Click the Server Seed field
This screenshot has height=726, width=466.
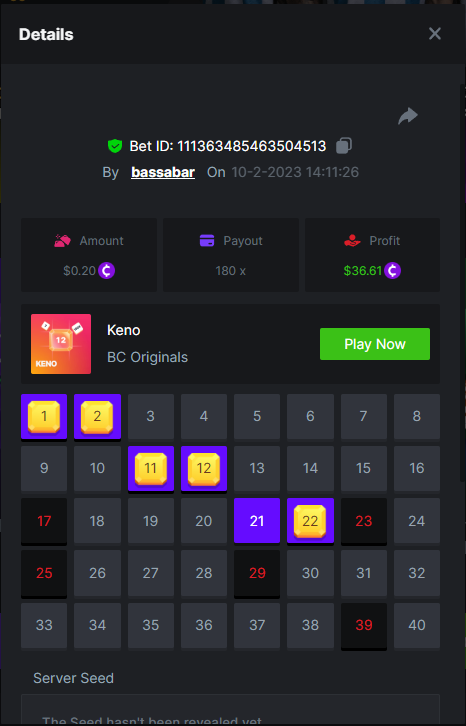click(x=230, y=709)
